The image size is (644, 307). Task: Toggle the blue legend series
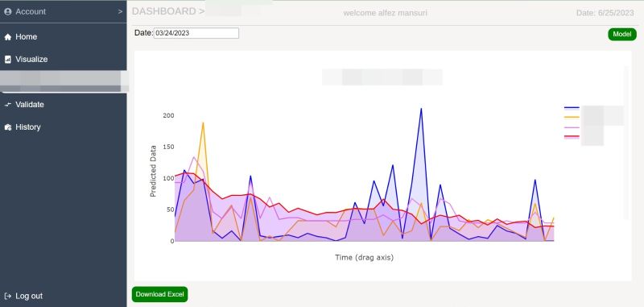(x=572, y=108)
